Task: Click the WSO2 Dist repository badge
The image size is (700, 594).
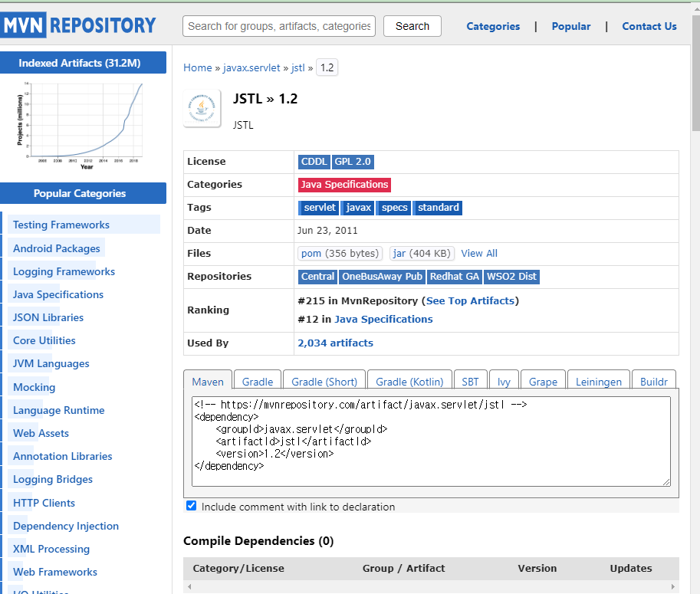Action: tap(511, 277)
